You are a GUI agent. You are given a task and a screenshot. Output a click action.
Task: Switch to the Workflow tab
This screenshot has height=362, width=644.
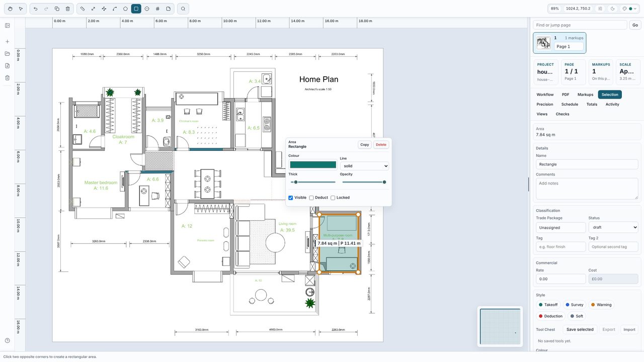545,95
